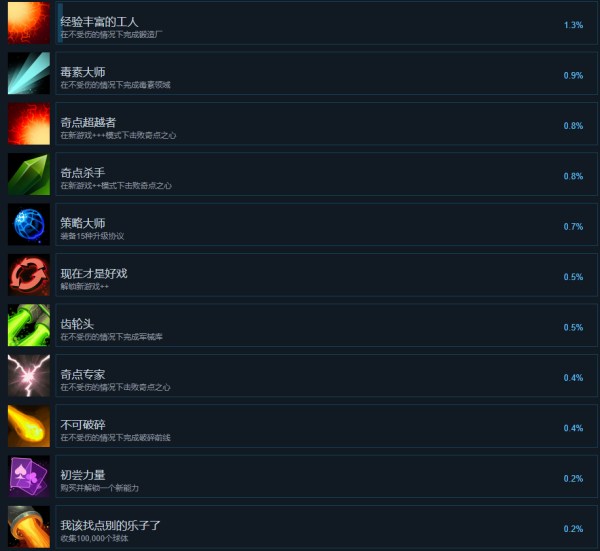Click the orange funnel 我该找点别的乐子了 icon
Viewport: 600px width, 551px height.
pos(29,527)
